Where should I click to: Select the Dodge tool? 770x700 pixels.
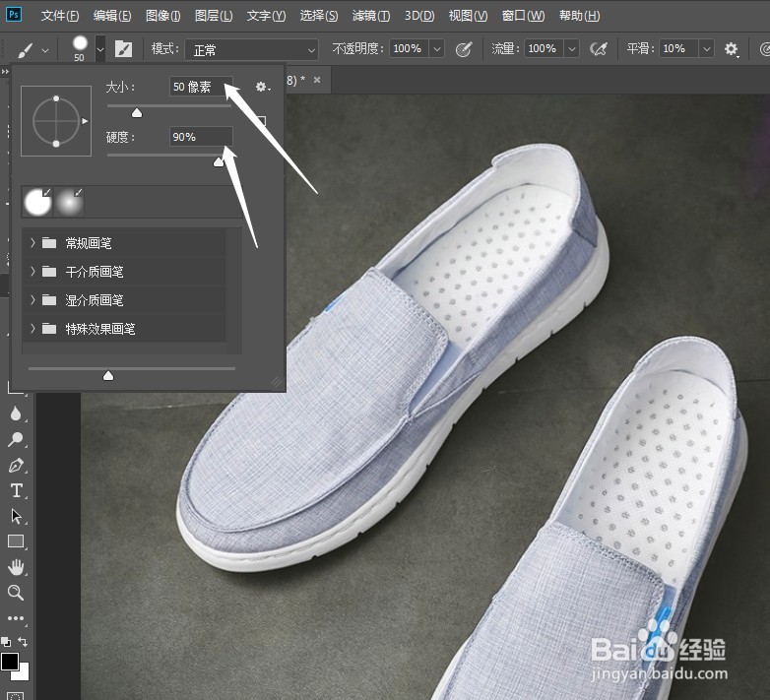(15, 439)
